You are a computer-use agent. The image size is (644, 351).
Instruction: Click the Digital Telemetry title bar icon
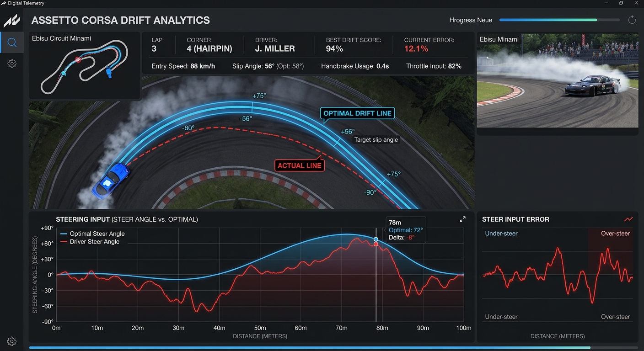click(4, 3)
